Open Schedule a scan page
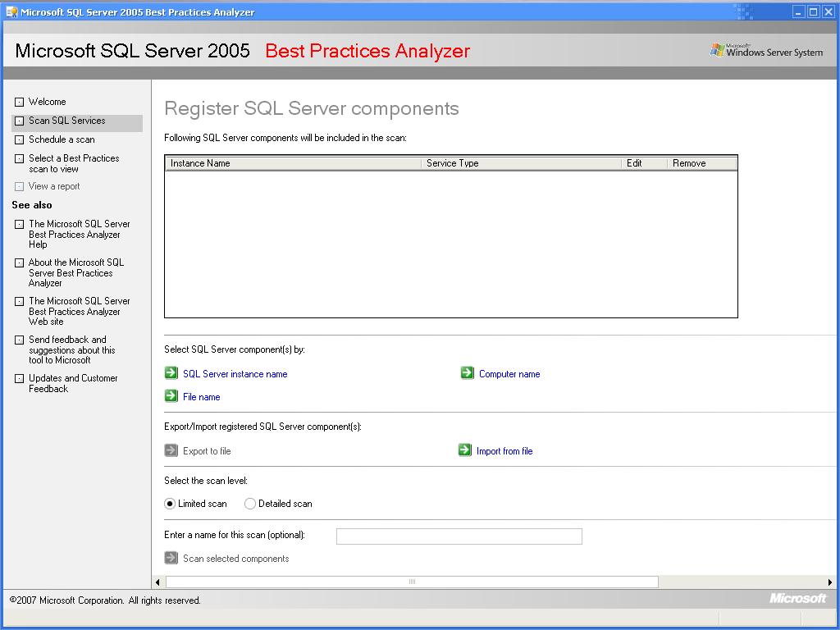840x630 pixels. [x=62, y=139]
